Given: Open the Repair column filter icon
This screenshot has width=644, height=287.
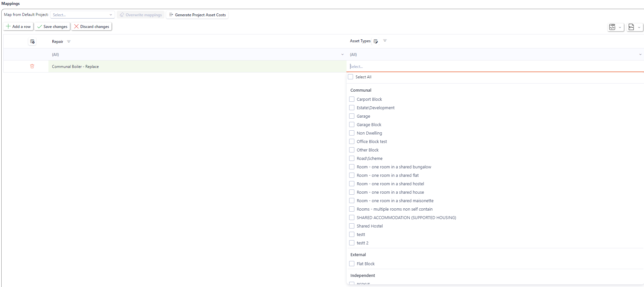Looking at the screenshot, I should [x=69, y=42].
